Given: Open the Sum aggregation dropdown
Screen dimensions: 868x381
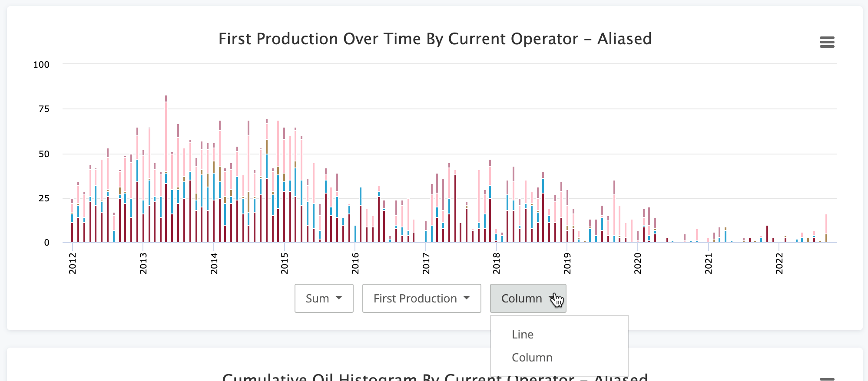Looking at the screenshot, I should pos(324,298).
